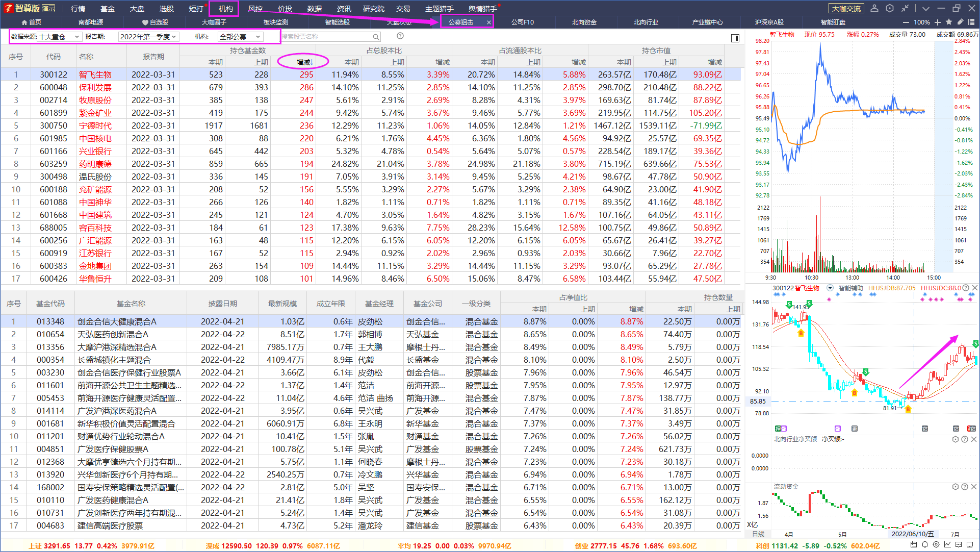
Task: Click the 100% zoom level value
Action: coord(921,22)
